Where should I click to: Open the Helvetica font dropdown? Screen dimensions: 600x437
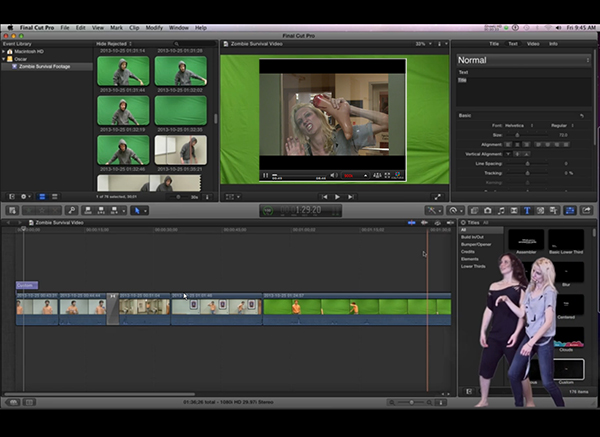[x=518, y=126]
